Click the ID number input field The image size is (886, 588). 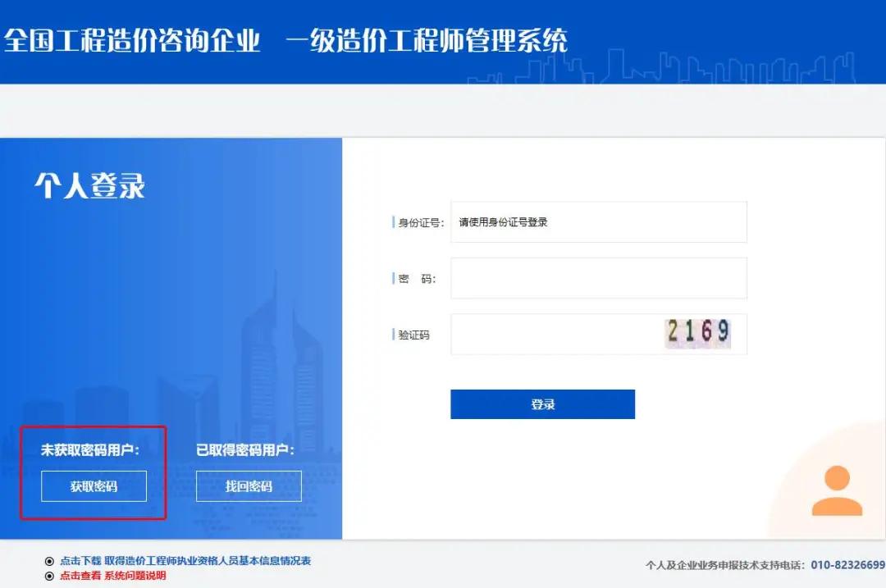pyautogui.click(x=598, y=222)
